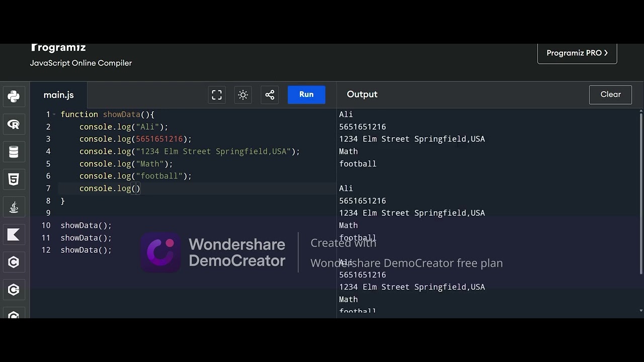The width and height of the screenshot is (644, 362).
Task: Open the Python compiler from the sidebar
Action: [14, 96]
